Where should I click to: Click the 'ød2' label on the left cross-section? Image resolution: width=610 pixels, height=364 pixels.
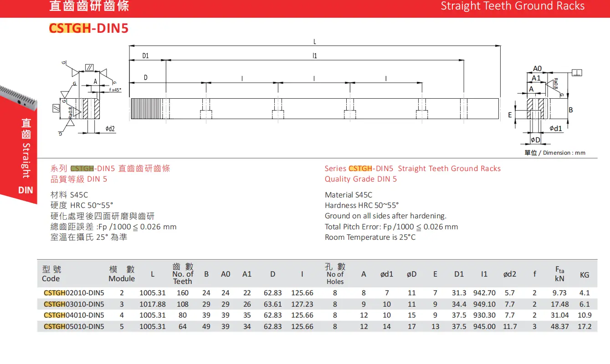coord(110,129)
